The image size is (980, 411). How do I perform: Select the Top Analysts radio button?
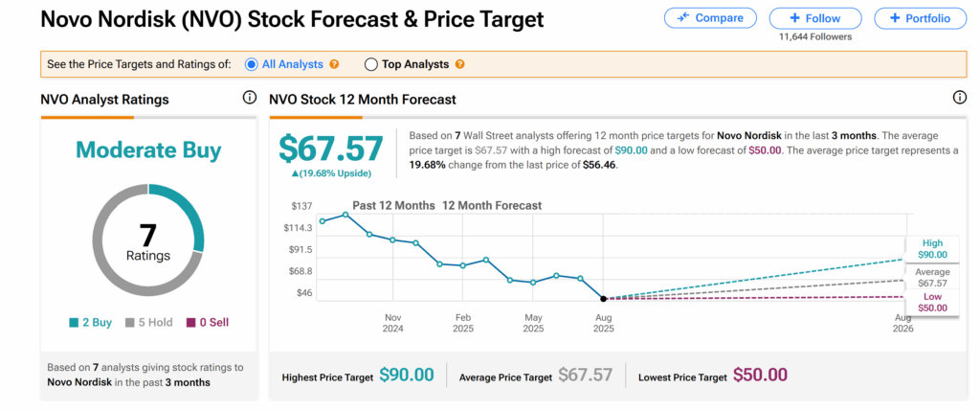[371, 64]
